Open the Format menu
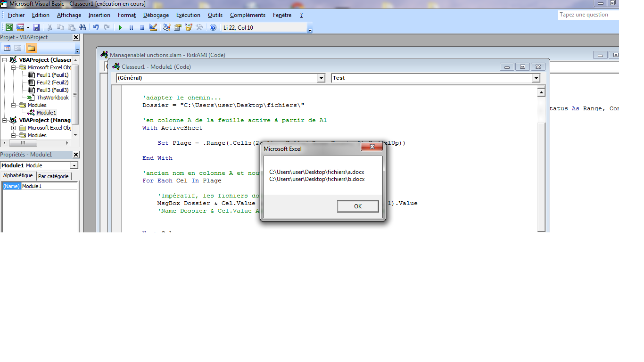Image resolution: width=644 pixels, height=362 pixels. click(127, 15)
